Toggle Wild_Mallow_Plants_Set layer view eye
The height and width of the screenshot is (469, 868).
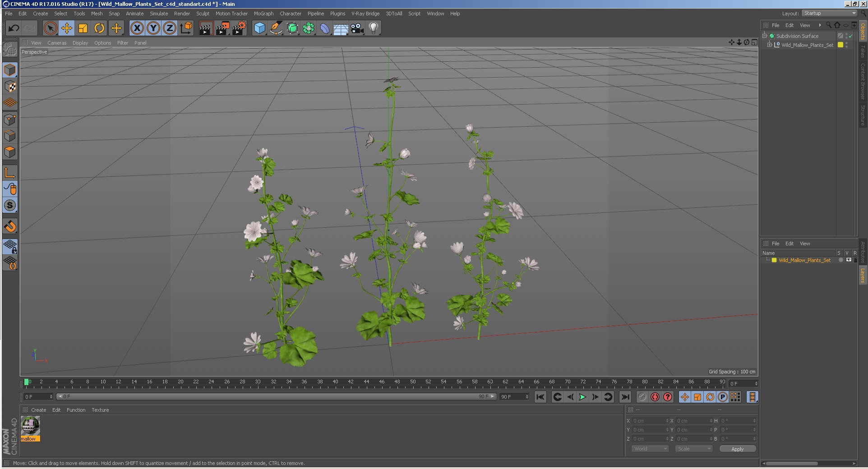click(x=849, y=260)
